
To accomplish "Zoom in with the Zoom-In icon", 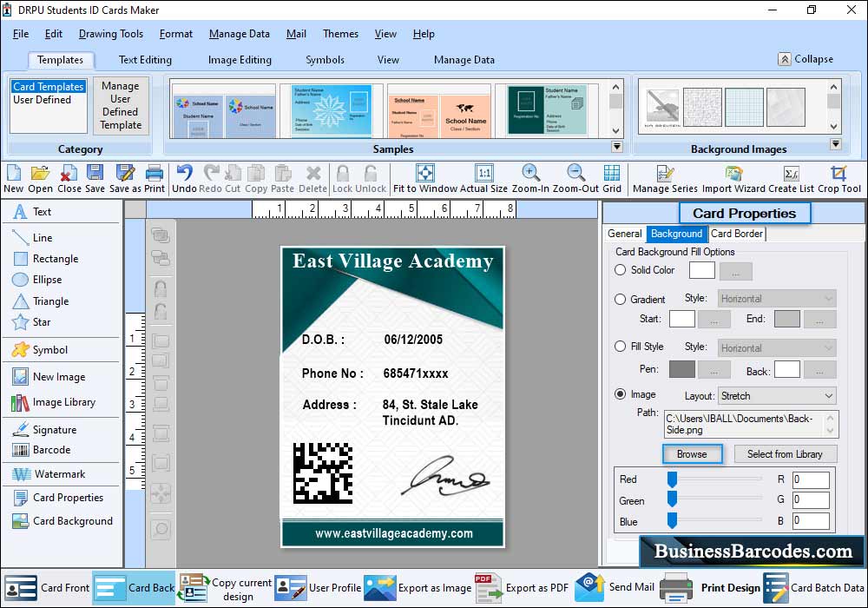I will click(530, 178).
